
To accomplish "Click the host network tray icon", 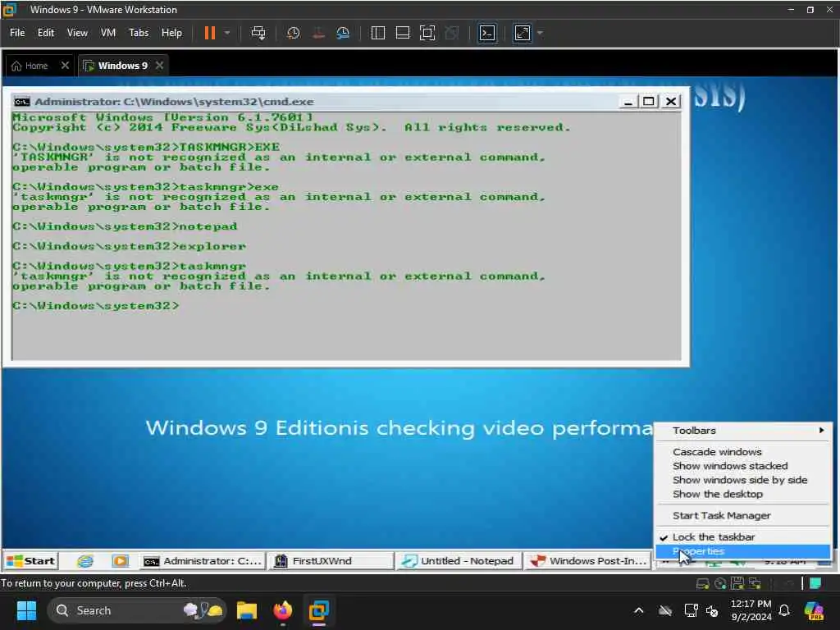I will [x=691, y=610].
